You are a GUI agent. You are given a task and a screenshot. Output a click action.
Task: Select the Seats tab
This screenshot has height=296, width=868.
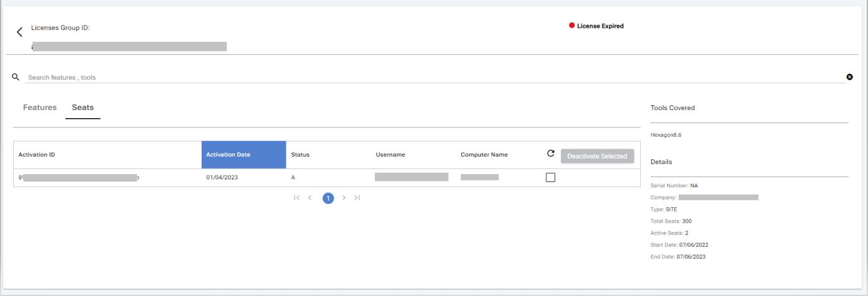[83, 108]
